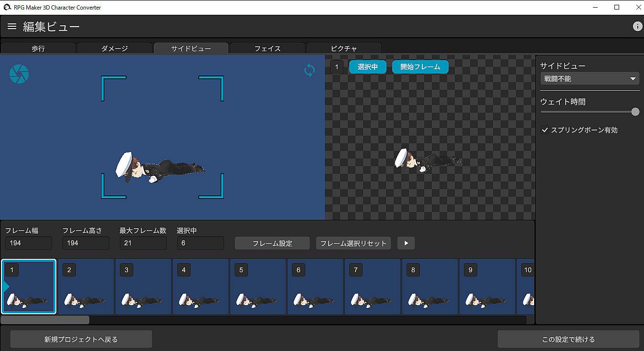Click the ウェイト時間 slider handle
Screen dimensions: 644x351
click(635, 112)
